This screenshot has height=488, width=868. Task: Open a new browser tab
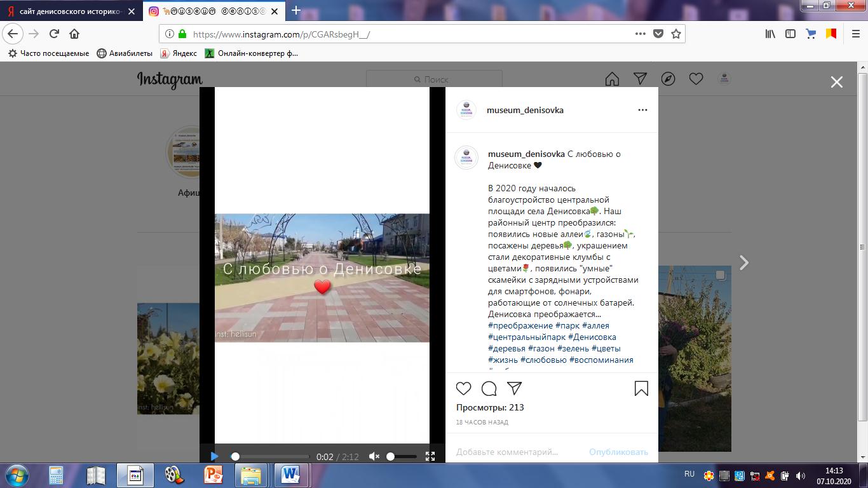[x=295, y=11]
